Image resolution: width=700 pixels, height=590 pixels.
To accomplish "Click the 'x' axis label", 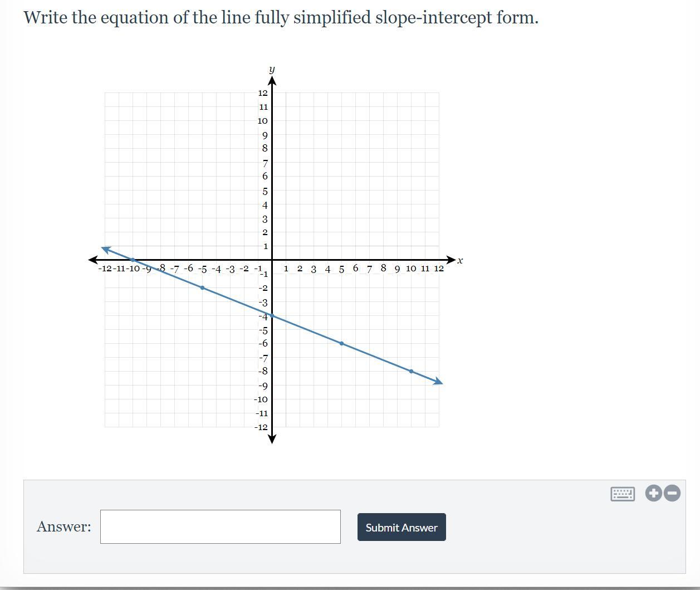I will [460, 260].
